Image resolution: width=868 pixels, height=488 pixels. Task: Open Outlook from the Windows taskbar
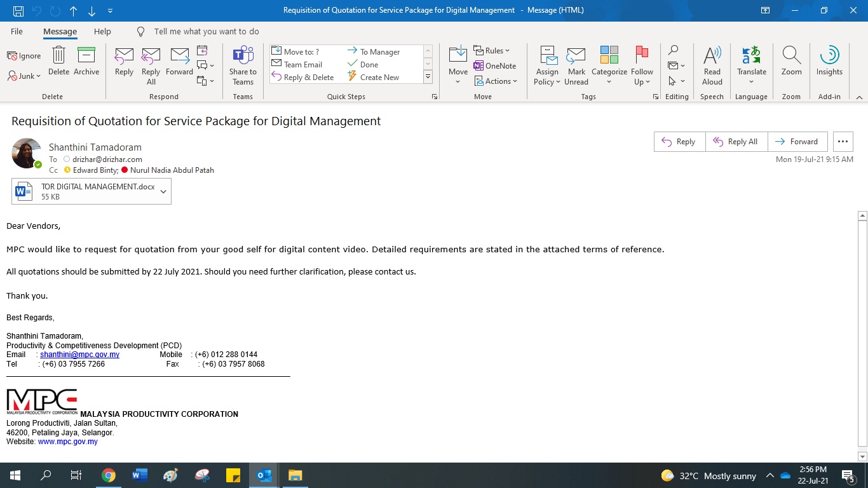point(264,475)
